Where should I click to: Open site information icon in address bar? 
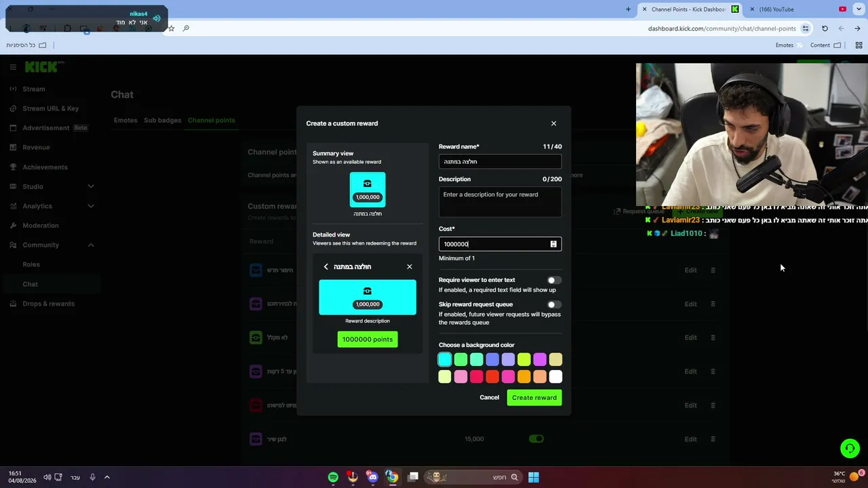point(806,28)
